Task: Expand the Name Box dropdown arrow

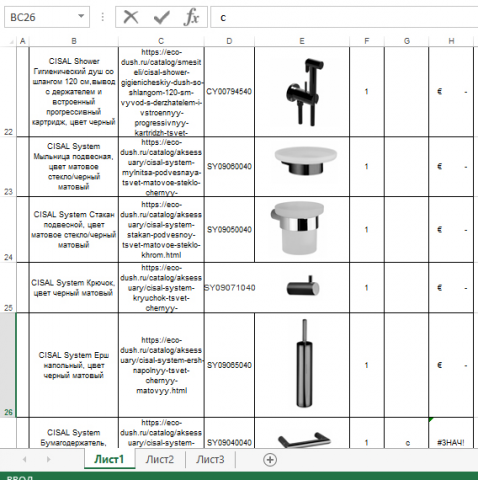Action: 81,16
